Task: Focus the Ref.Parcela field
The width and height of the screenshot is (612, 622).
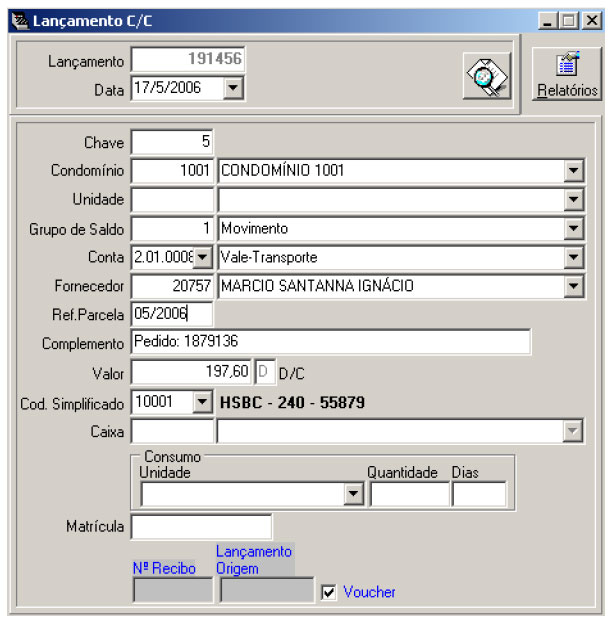Action: pyautogui.click(x=172, y=314)
